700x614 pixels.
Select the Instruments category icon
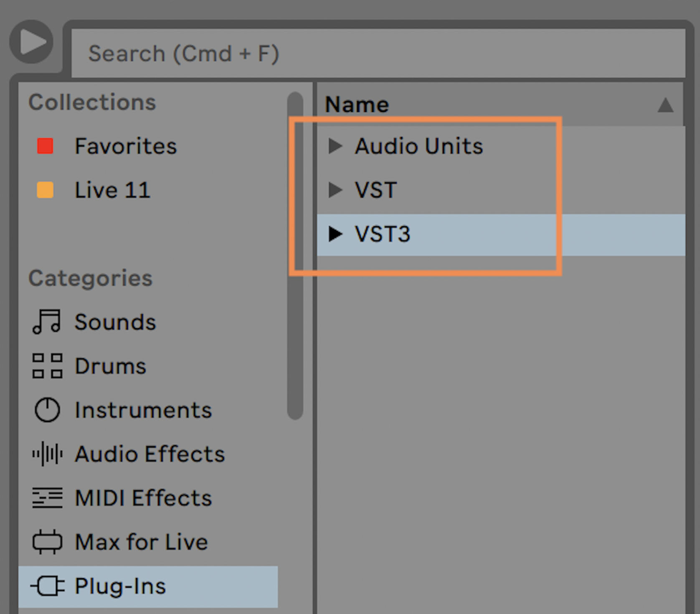[47, 411]
